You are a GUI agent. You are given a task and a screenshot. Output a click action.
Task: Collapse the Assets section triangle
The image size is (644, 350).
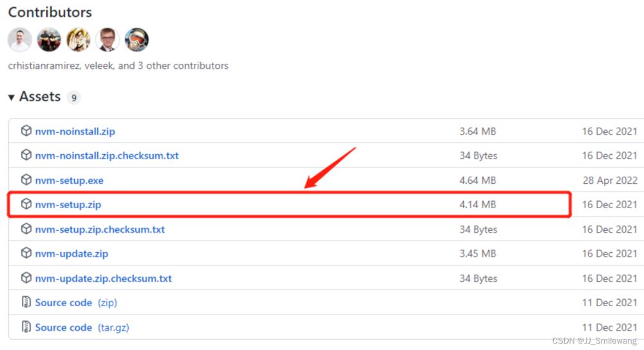(11, 97)
